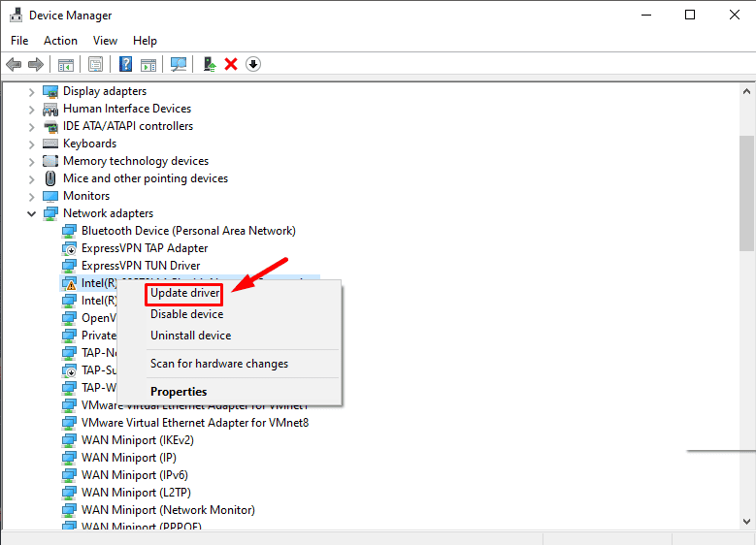Click the Update device driver toolbar icon
This screenshot has width=756, height=545.
click(x=210, y=64)
